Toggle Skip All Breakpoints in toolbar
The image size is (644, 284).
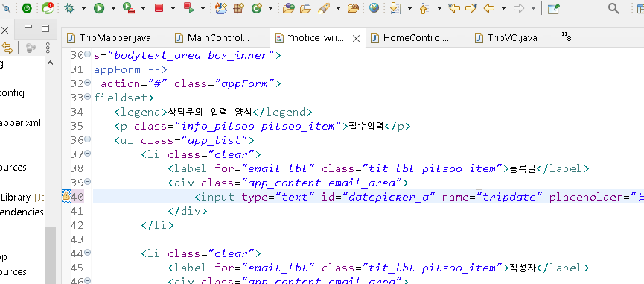pos(6,7)
